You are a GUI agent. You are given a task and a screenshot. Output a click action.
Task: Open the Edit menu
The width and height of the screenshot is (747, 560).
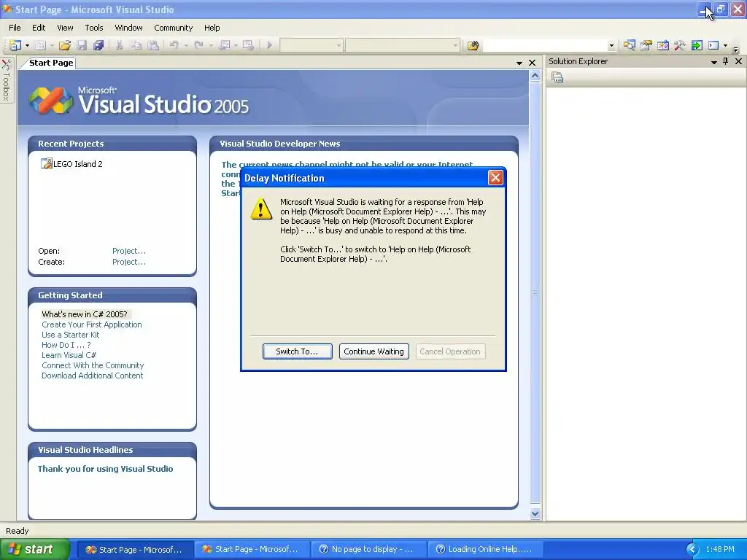point(39,28)
